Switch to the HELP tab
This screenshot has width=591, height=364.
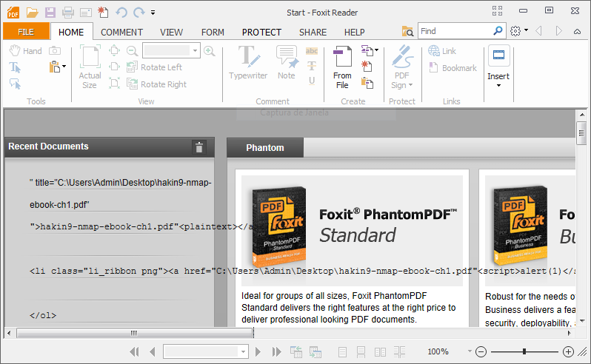[354, 33]
